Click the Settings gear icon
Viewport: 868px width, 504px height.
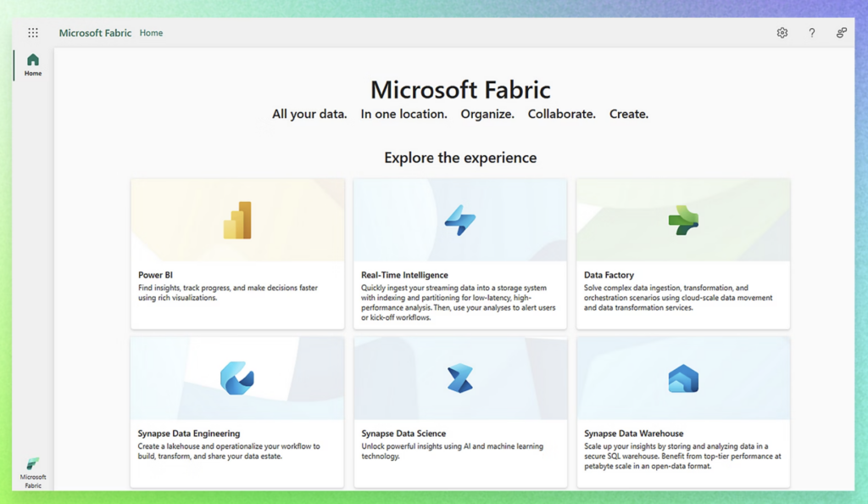pyautogui.click(x=782, y=33)
